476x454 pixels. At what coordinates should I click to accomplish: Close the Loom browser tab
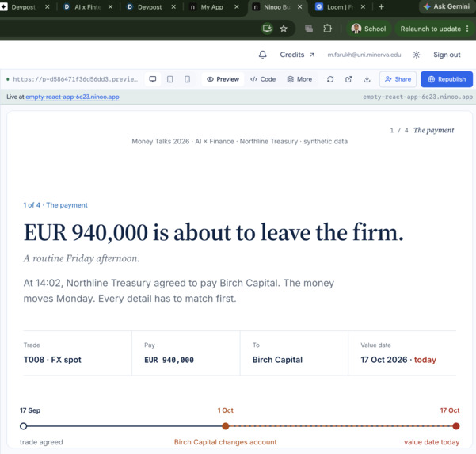point(363,6)
